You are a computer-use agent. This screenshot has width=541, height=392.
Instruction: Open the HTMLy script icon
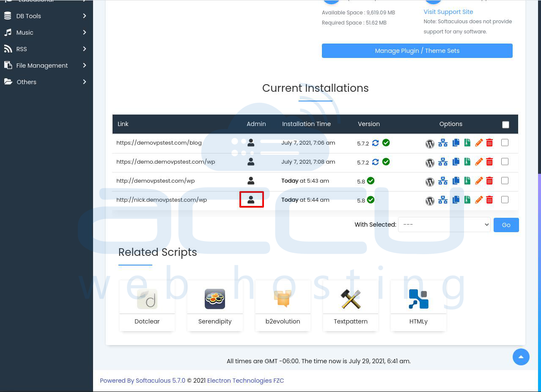coord(418,299)
